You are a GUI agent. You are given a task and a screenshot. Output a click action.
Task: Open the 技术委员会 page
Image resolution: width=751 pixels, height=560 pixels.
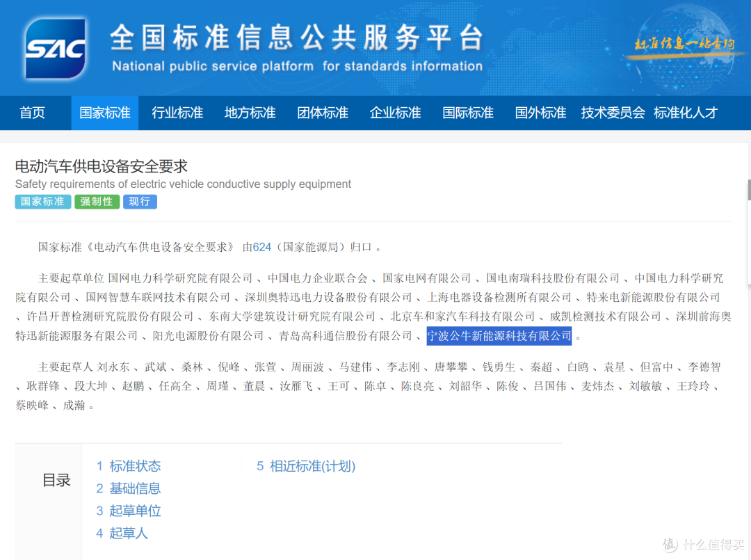point(613,113)
